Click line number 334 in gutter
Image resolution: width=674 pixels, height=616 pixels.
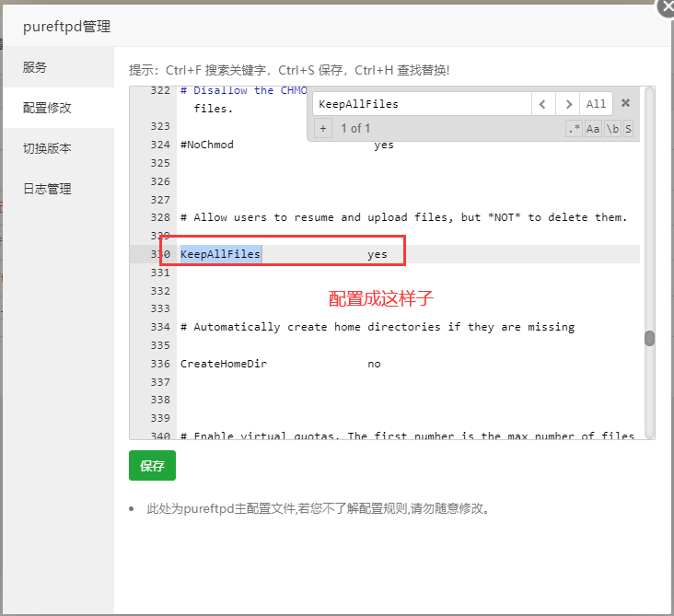click(x=160, y=327)
